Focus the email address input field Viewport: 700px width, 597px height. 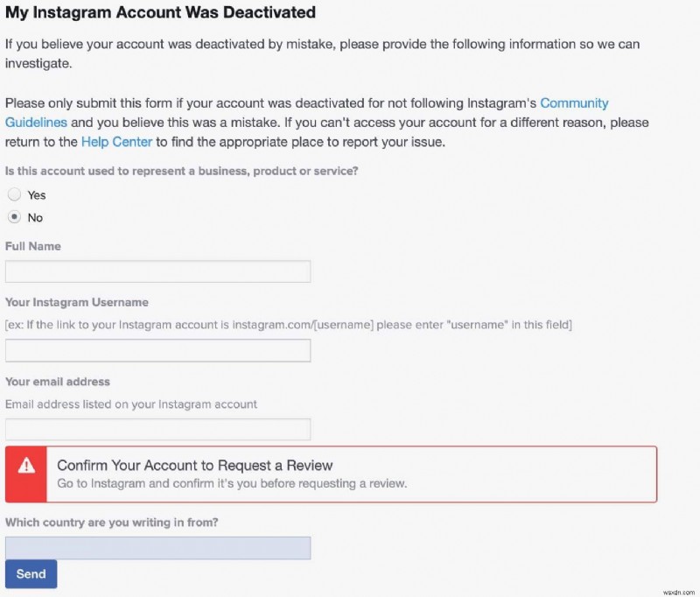pyautogui.click(x=157, y=429)
